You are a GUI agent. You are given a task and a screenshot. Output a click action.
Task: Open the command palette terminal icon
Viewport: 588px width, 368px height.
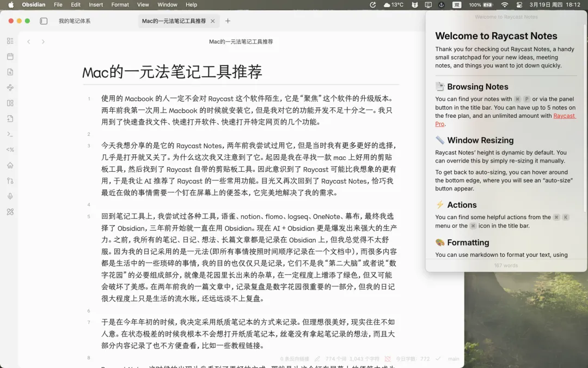click(x=10, y=134)
